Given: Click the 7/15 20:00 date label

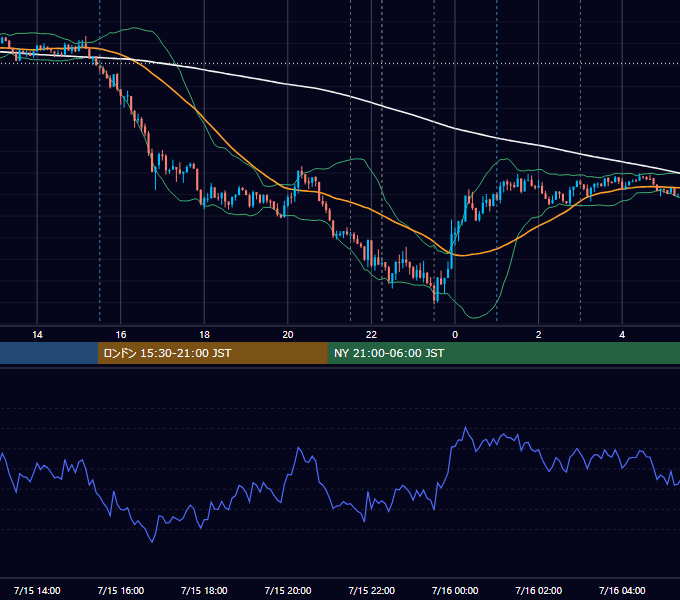Looking at the screenshot, I should point(288,590).
